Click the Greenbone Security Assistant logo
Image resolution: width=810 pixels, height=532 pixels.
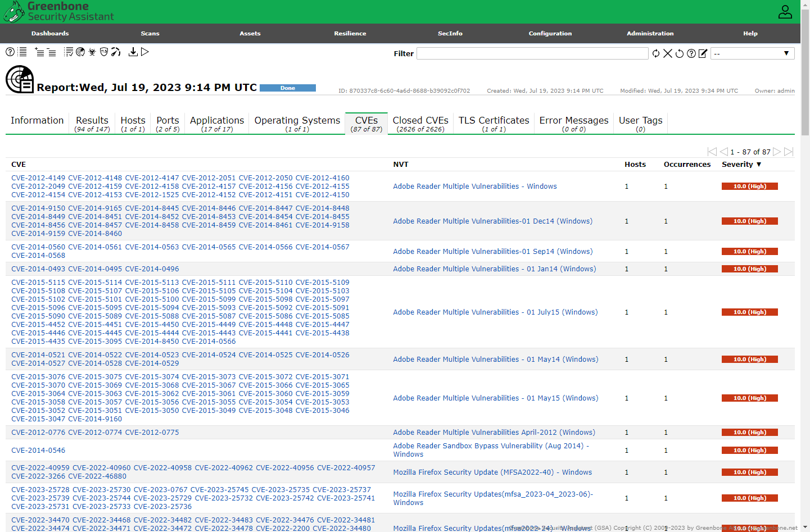point(59,11)
